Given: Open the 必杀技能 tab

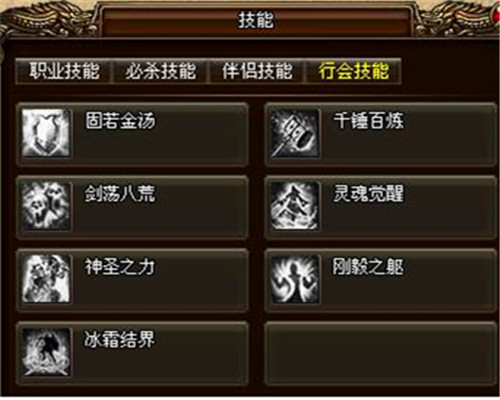Looking at the screenshot, I should click(160, 71).
